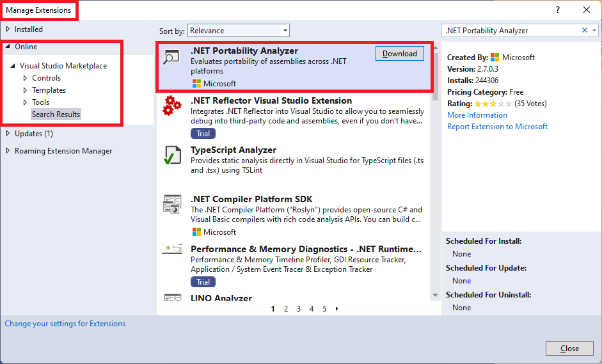602x364 pixels.
Task: Select the TypeScript Analyzer title
Action: (234, 150)
